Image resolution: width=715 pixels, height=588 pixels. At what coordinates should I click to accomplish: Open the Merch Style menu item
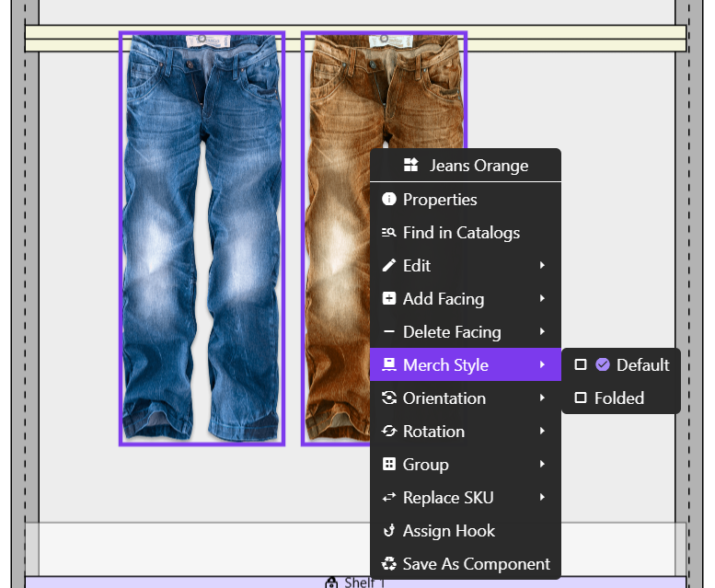pos(445,365)
